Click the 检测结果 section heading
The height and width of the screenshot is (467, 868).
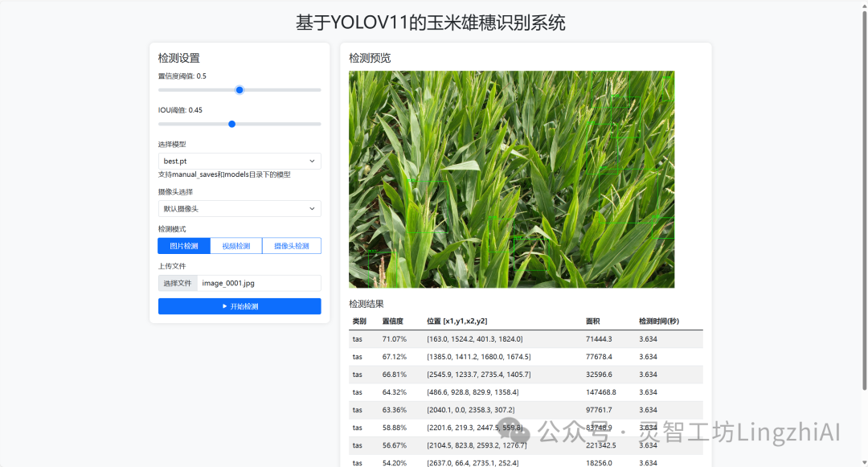coord(366,304)
